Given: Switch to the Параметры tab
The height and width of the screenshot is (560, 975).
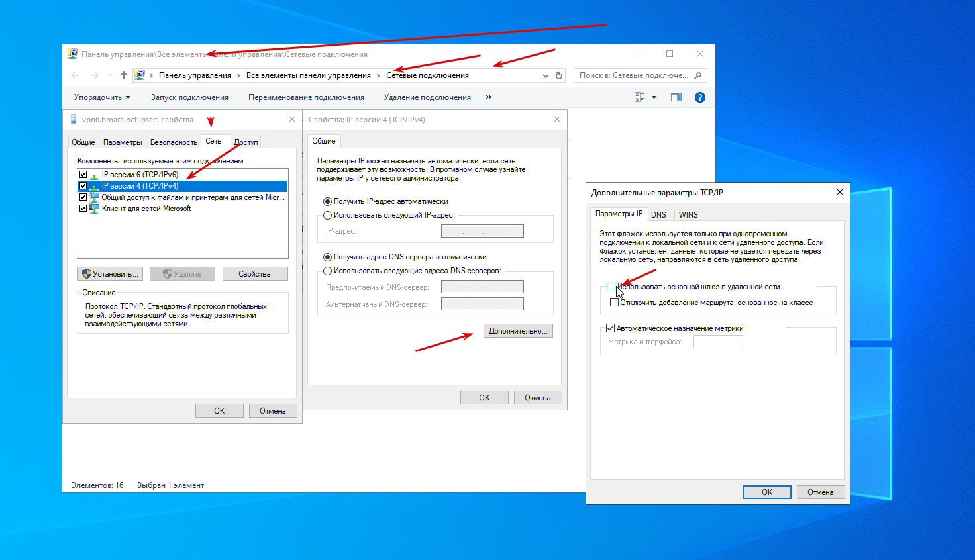Looking at the screenshot, I should [x=123, y=142].
